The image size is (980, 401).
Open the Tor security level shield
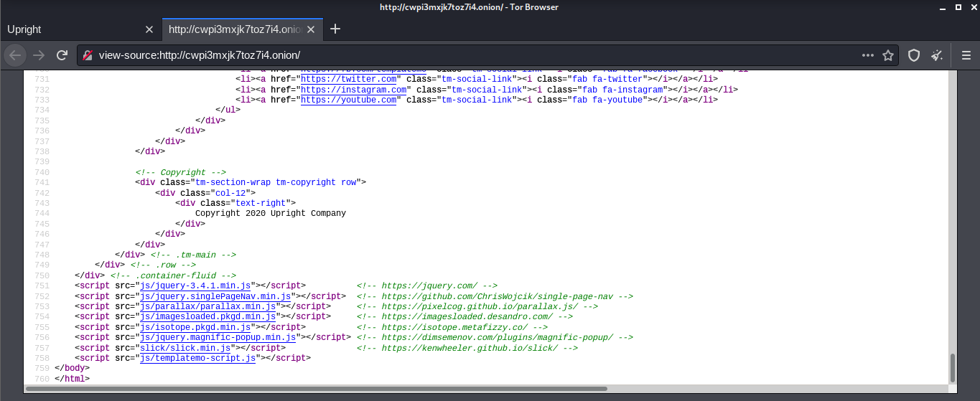click(x=914, y=55)
